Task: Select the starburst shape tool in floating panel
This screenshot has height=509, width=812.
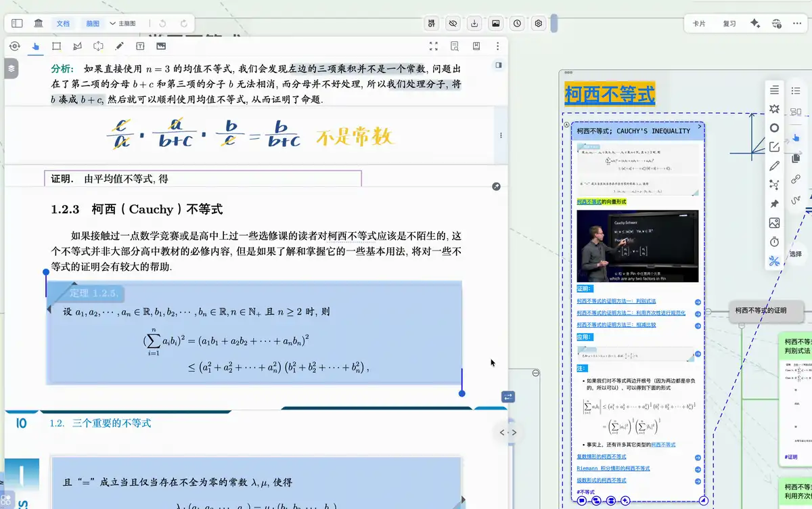Action: coord(775,109)
